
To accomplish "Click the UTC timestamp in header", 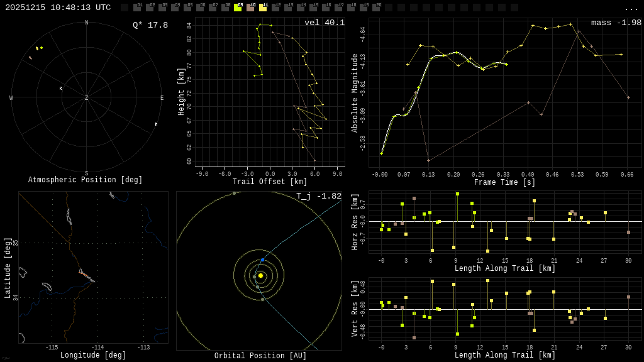I will [x=58, y=8].
